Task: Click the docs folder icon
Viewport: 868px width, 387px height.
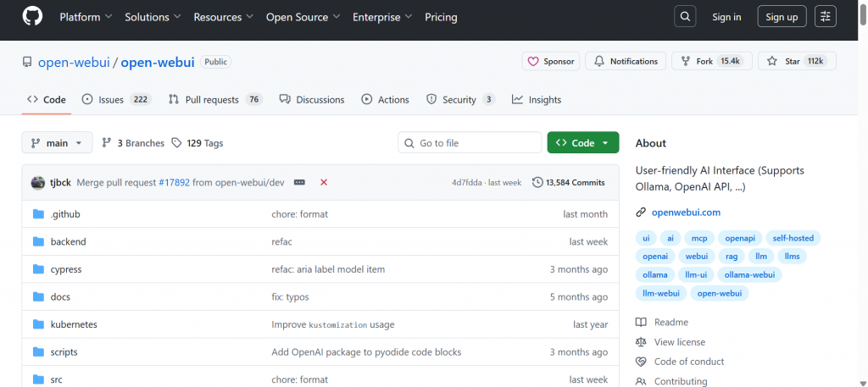Action: point(38,297)
